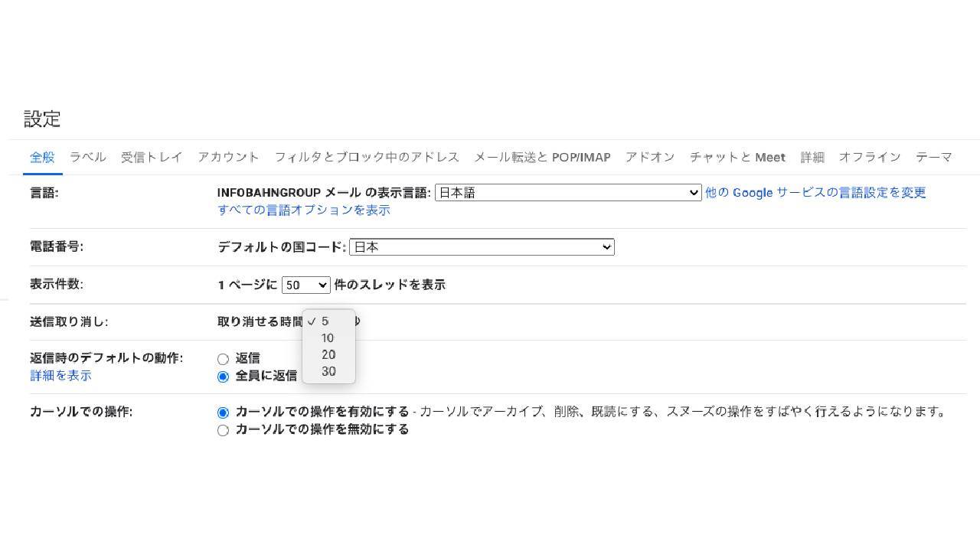Viewport: 980px width, 551px height.
Task: Open the threads-per-page dropdown showing 50
Action: pos(305,285)
